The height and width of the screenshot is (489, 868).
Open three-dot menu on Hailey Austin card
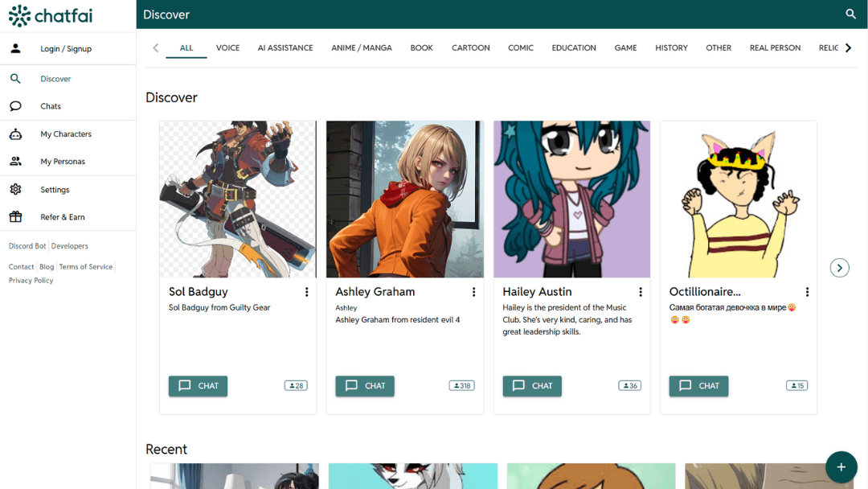(x=641, y=292)
